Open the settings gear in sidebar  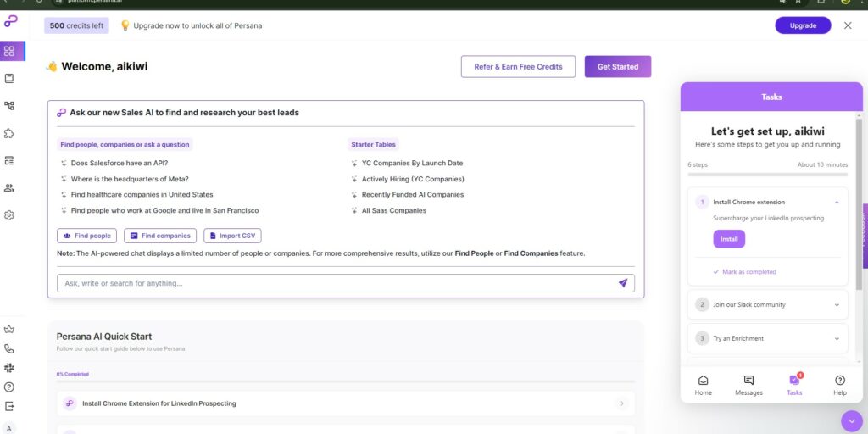click(x=8, y=215)
